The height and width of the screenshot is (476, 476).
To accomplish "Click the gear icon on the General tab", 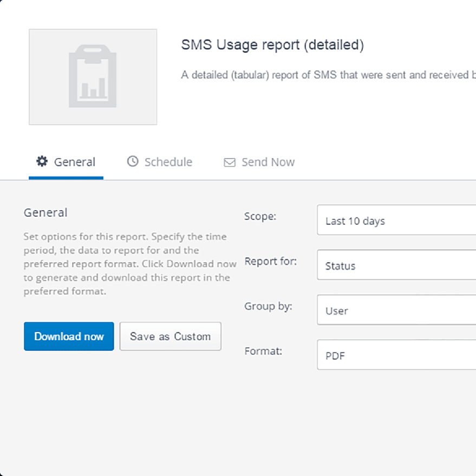I will [42, 161].
